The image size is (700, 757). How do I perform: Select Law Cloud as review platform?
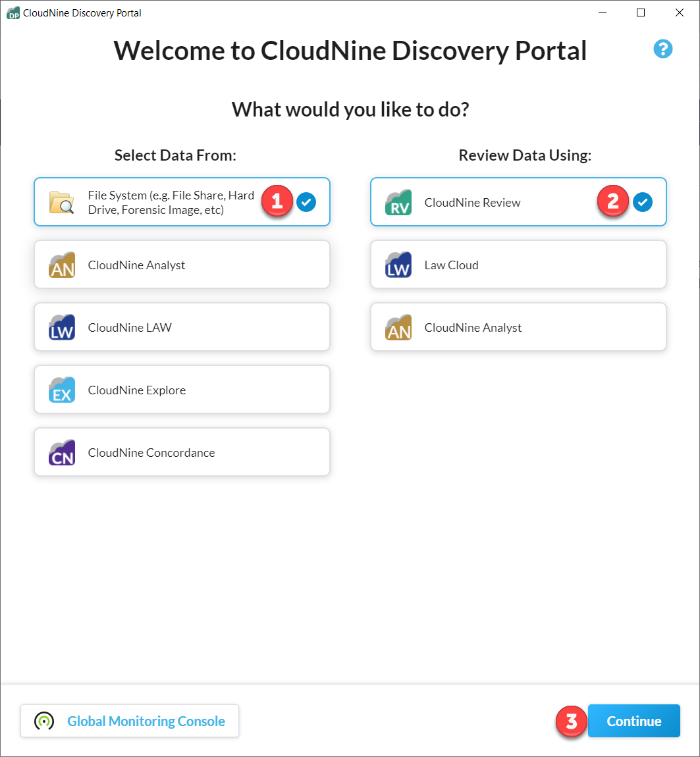point(518,264)
